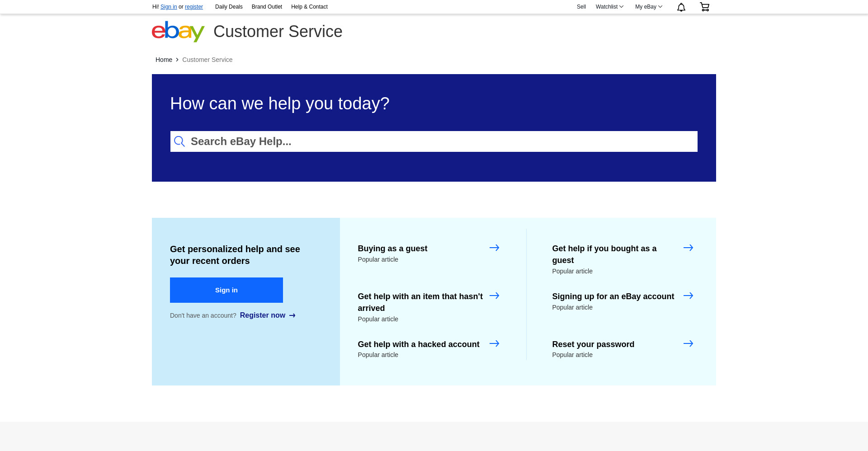Image resolution: width=868 pixels, height=451 pixels.
Task: Click 'Get personalized help and see your recent orders'
Action: (235, 255)
